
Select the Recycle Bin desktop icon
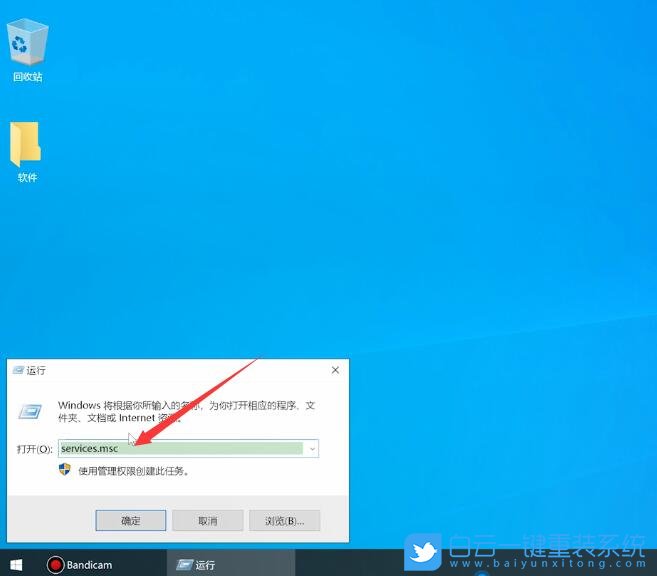coord(27,43)
